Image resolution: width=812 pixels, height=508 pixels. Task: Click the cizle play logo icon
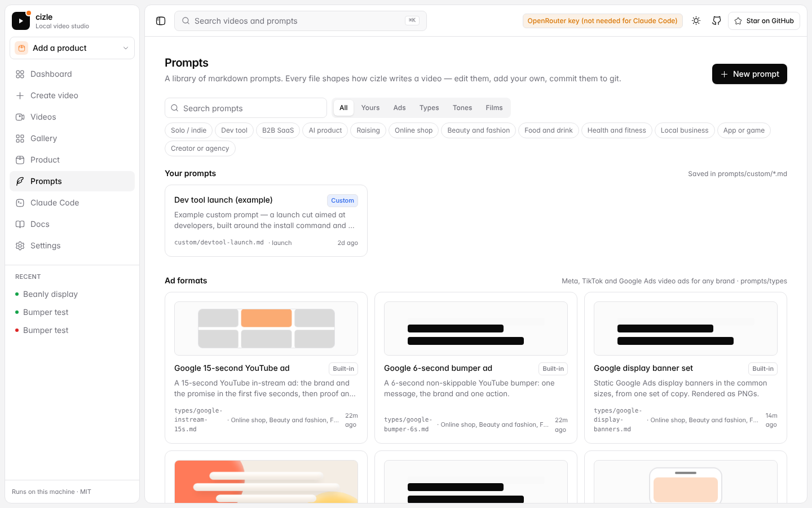(x=21, y=21)
